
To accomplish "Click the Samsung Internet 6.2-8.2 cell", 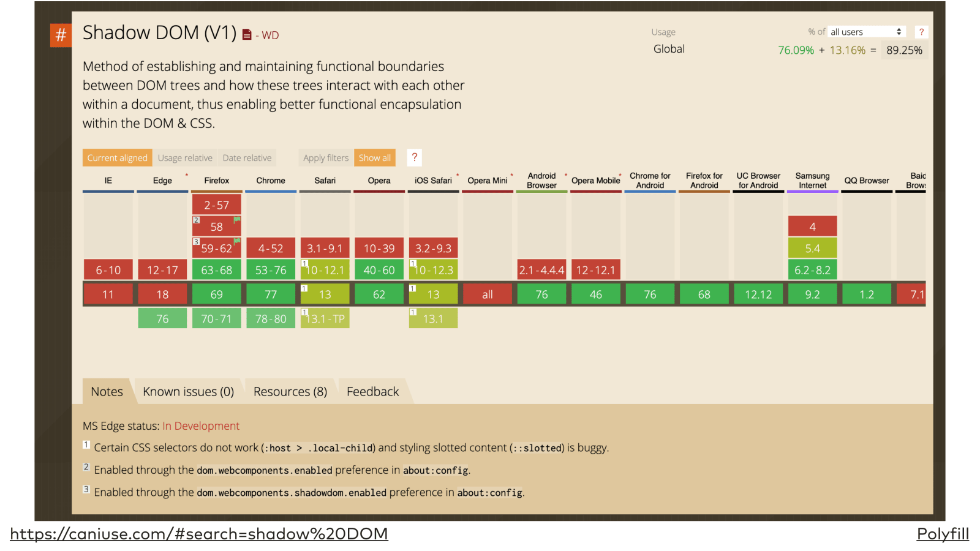I will (x=813, y=270).
